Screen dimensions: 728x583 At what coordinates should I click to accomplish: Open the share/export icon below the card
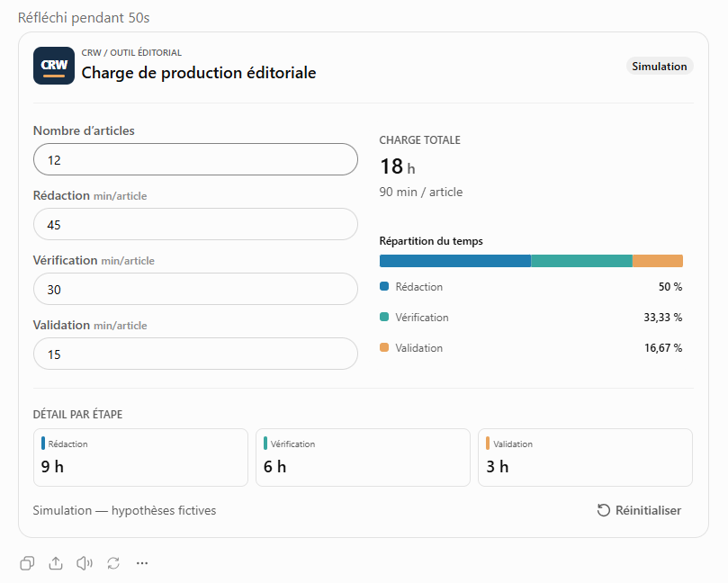56,563
